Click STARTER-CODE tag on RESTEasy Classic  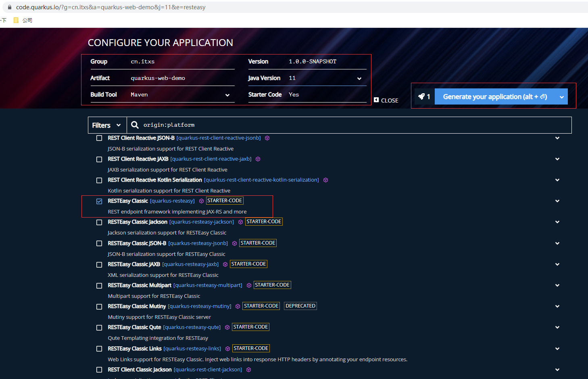225,201
